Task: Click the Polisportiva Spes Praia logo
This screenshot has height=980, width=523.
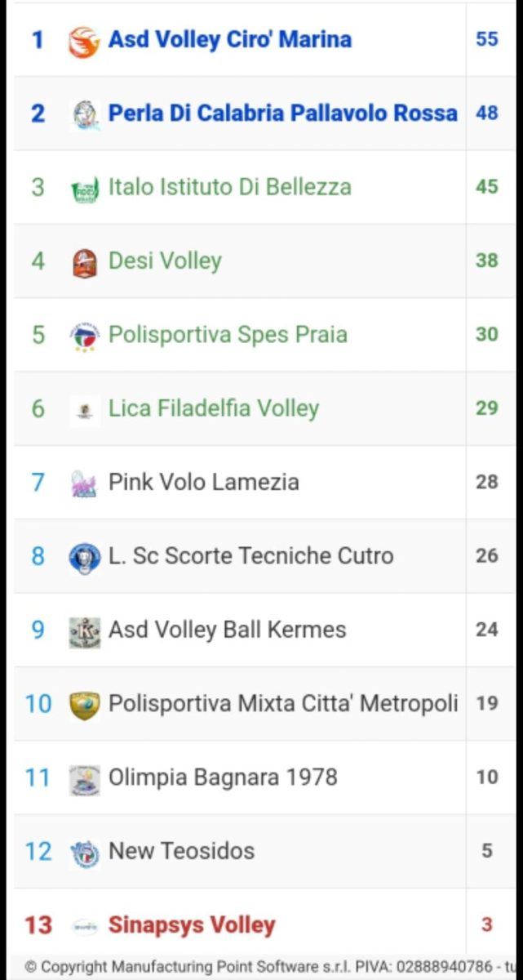Action: pos(84,336)
